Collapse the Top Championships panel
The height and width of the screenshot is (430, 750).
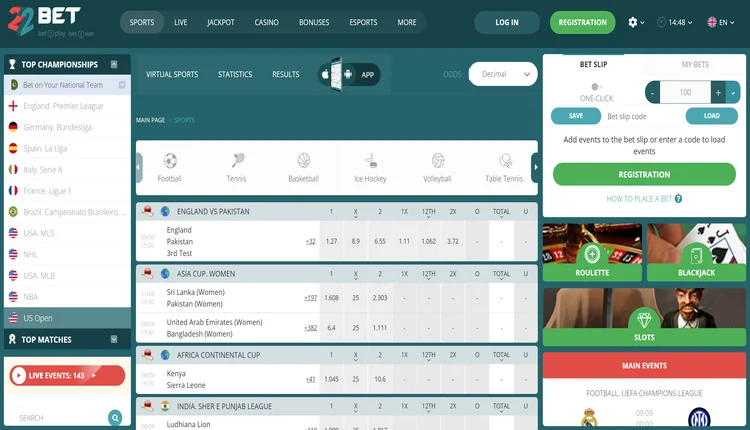(x=114, y=64)
